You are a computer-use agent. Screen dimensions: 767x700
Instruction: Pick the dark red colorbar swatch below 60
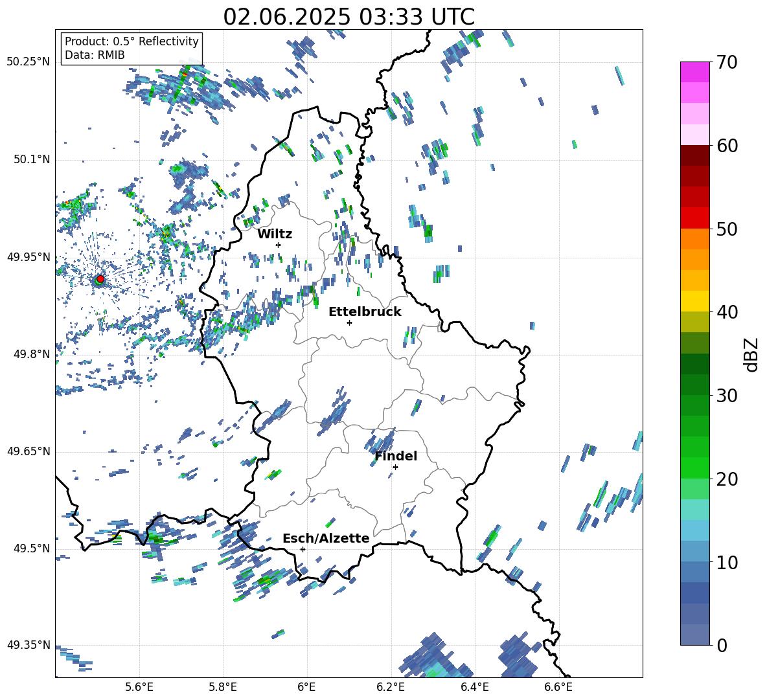tap(694, 156)
